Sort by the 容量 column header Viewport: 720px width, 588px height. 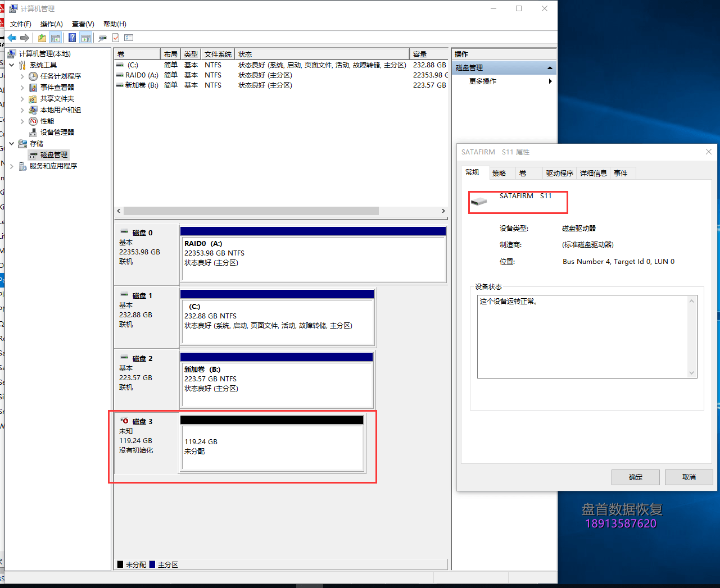(428, 54)
